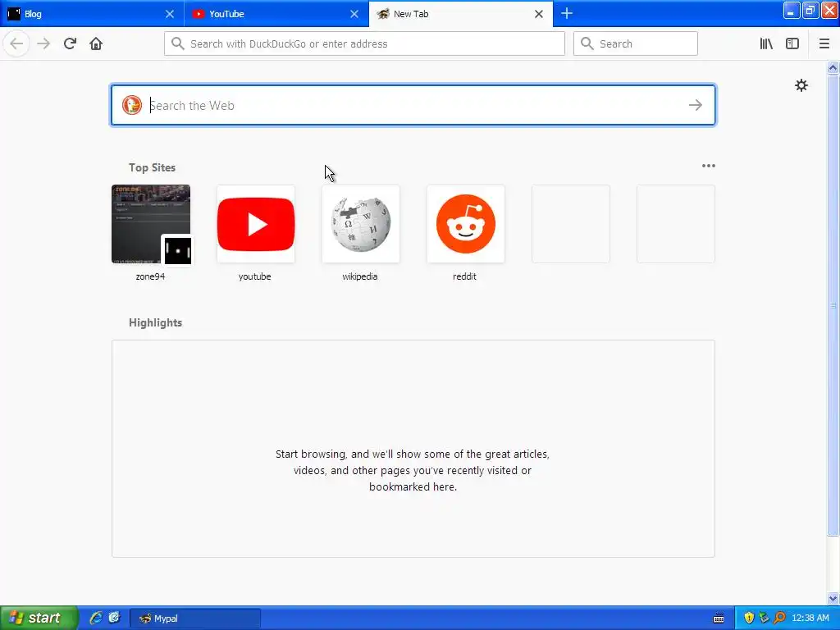Screen dimensions: 840x630
Task: Go back using the back arrow
Action: coord(16,43)
